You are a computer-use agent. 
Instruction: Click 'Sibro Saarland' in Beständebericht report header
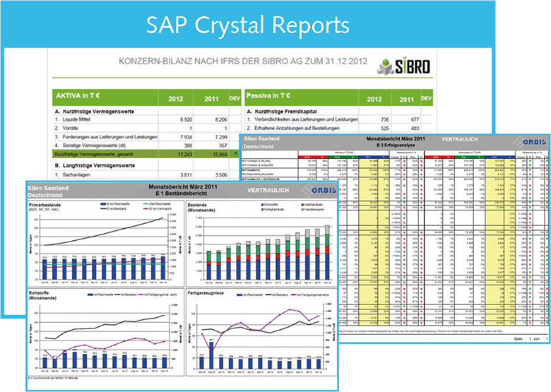tap(48, 188)
